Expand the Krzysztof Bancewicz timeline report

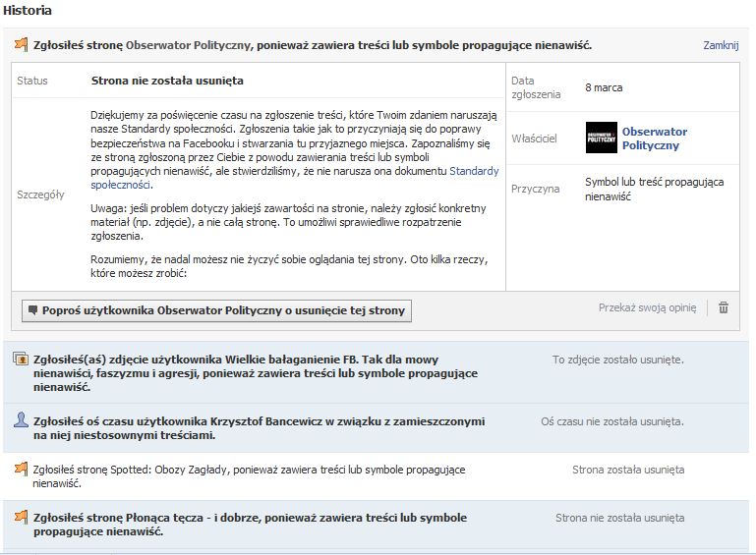(x=259, y=427)
